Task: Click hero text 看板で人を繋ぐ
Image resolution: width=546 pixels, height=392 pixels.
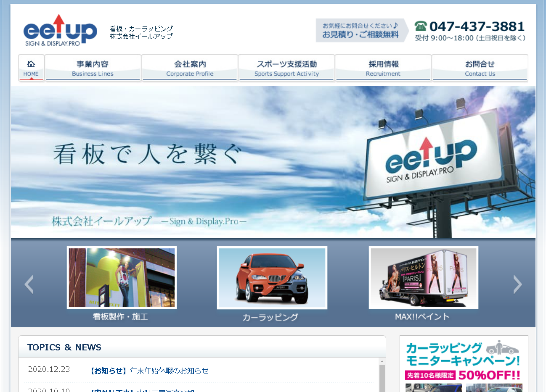Action: tap(148, 154)
